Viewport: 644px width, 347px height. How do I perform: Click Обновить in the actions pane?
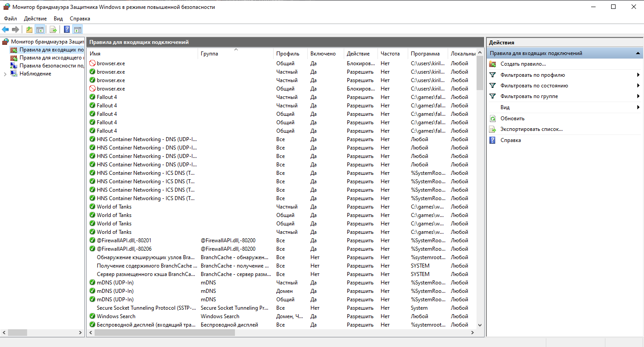[x=512, y=118]
